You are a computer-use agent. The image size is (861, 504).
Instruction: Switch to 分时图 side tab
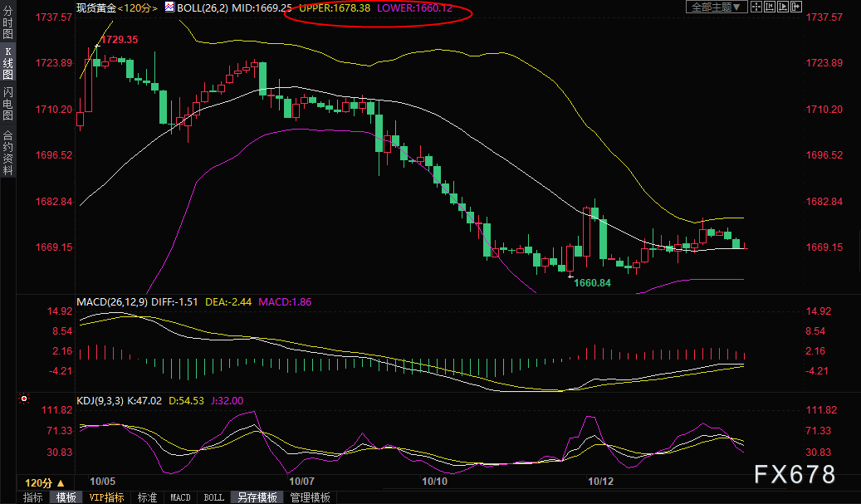tap(7, 27)
